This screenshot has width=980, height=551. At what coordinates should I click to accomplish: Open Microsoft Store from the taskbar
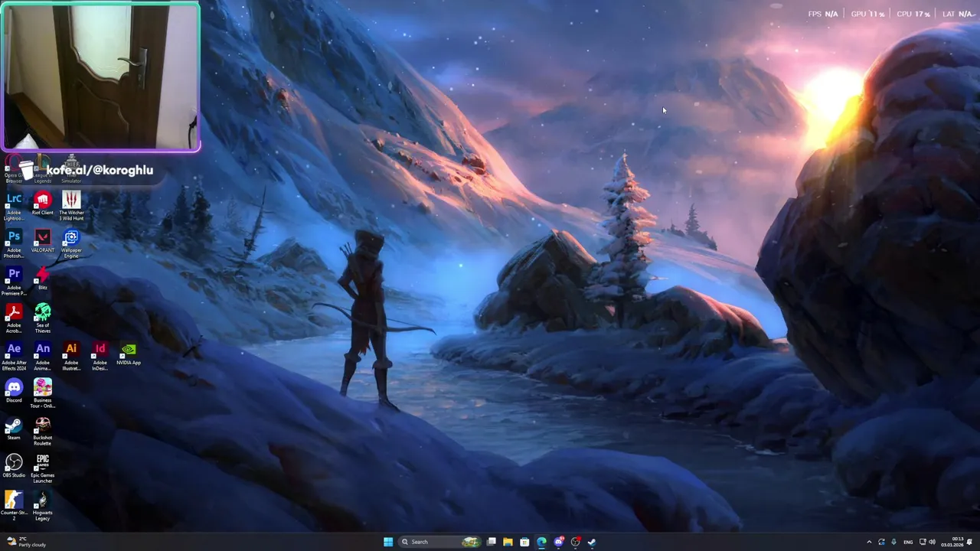point(524,542)
